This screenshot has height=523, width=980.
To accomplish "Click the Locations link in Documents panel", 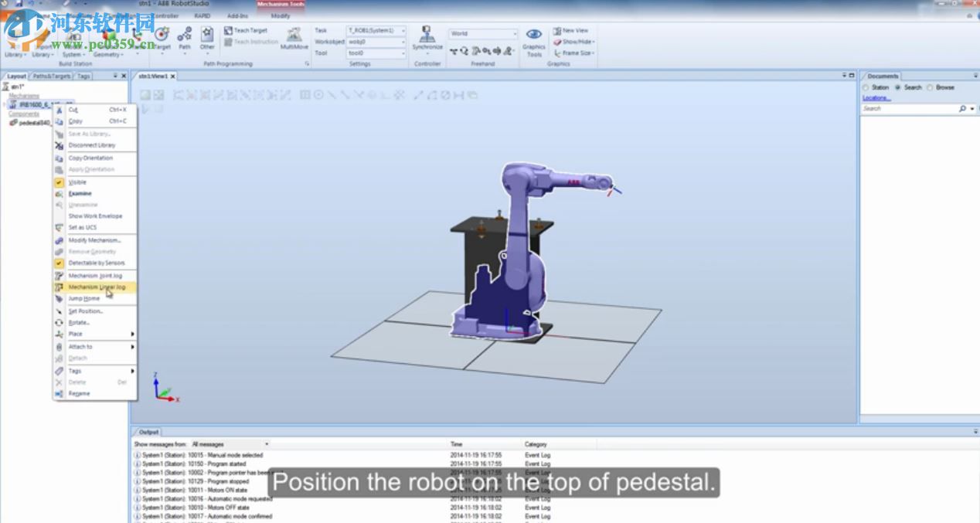I will [876, 97].
